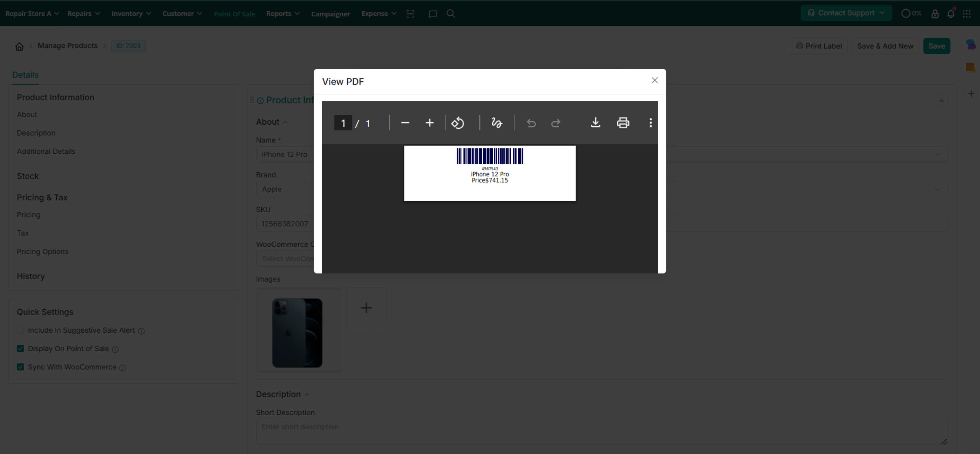Open Contact Support dropdown
The width and height of the screenshot is (980, 454).
tap(846, 13)
